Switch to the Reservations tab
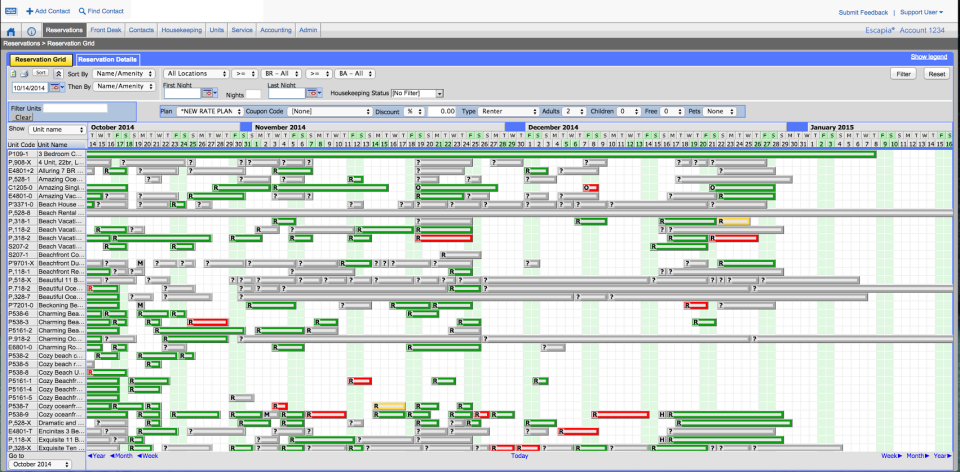The image size is (960, 472). (64, 30)
